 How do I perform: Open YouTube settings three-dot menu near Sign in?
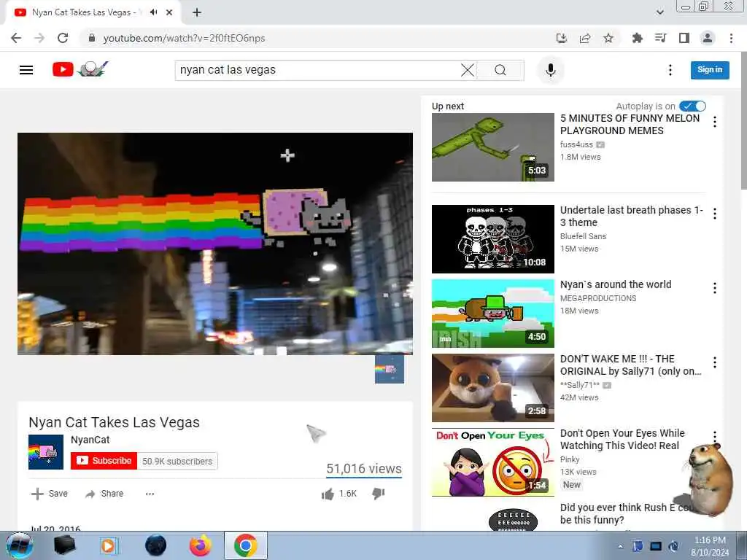[670, 70]
